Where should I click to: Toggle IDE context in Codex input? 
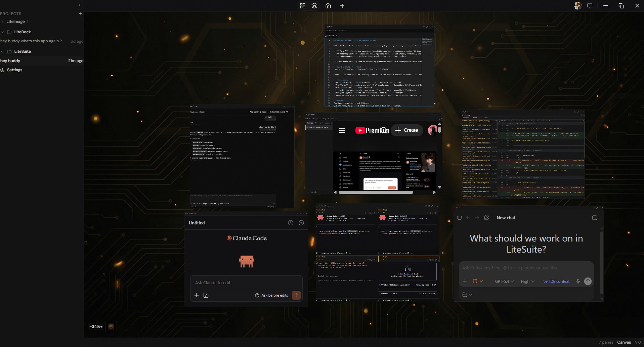coord(556,281)
